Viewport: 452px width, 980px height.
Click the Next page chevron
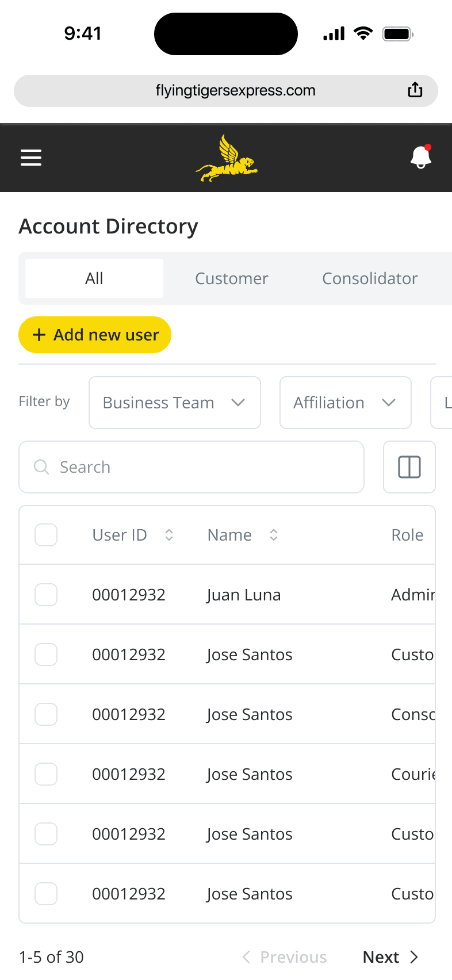pyautogui.click(x=414, y=957)
